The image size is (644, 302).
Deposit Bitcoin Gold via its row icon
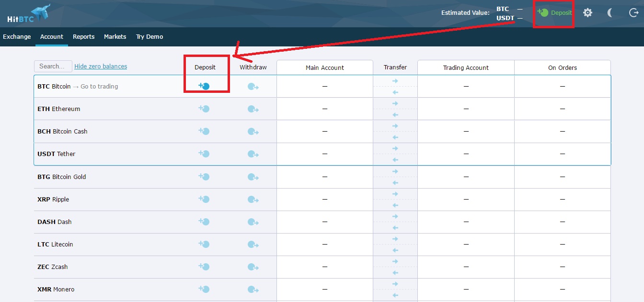coord(204,177)
